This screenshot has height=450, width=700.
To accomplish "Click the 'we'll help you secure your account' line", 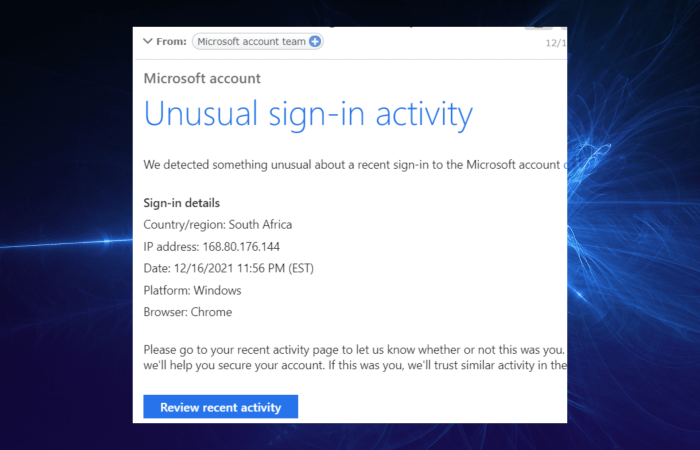I will (x=355, y=366).
